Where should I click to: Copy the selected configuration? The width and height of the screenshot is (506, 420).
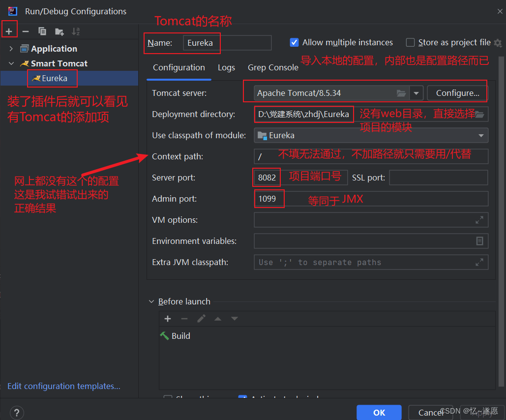pos(42,31)
